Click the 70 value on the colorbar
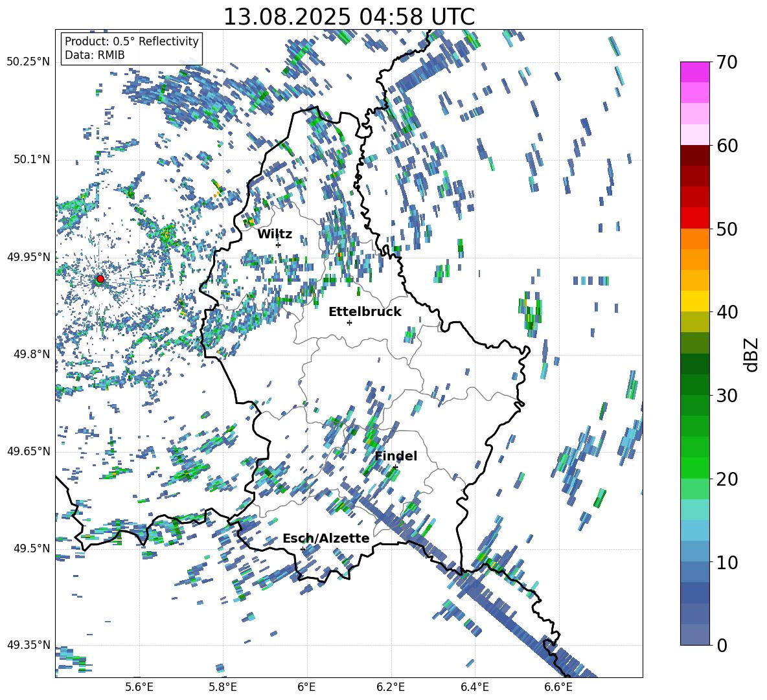 (x=727, y=63)
